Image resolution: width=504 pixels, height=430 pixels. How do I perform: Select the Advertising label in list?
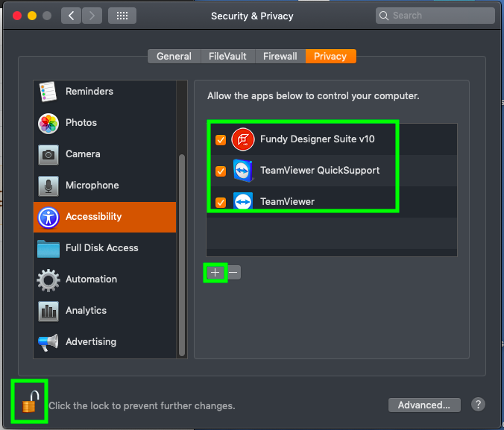coord(91,341)
